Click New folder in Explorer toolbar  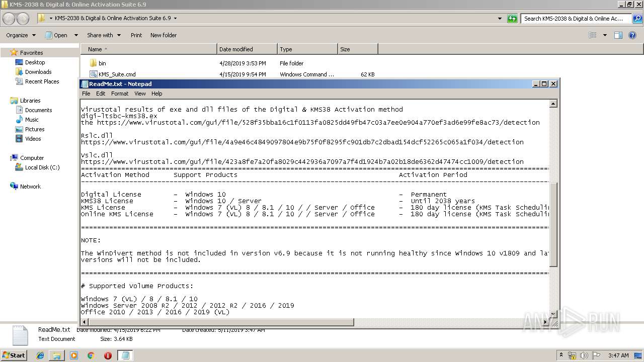[x=164, y=35]
